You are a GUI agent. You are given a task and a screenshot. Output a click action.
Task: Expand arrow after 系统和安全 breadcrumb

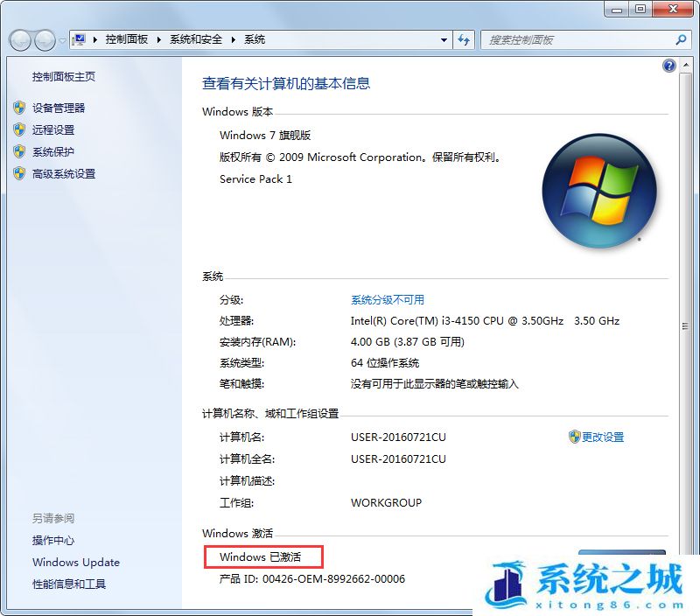[x=233, y=39]
